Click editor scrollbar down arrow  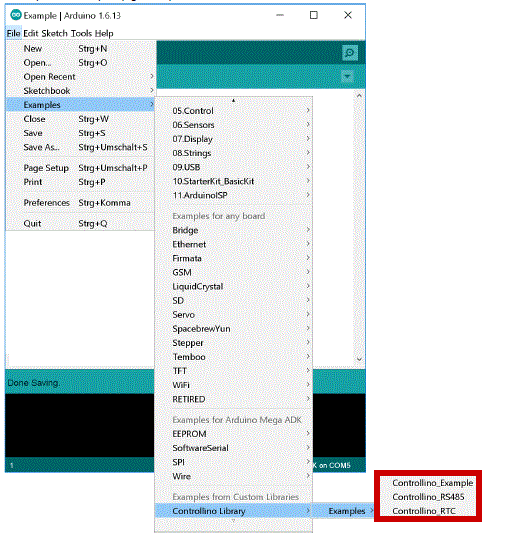[359, 359]
